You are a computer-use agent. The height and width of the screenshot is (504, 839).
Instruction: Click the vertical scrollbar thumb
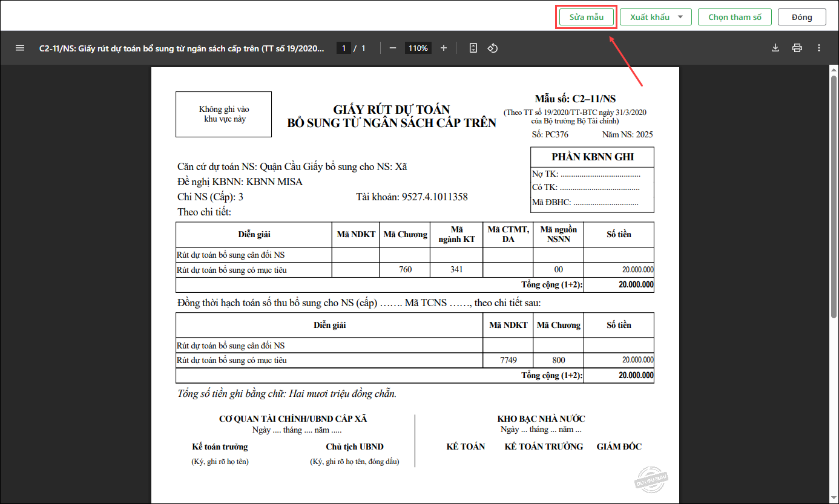[834, 197]
